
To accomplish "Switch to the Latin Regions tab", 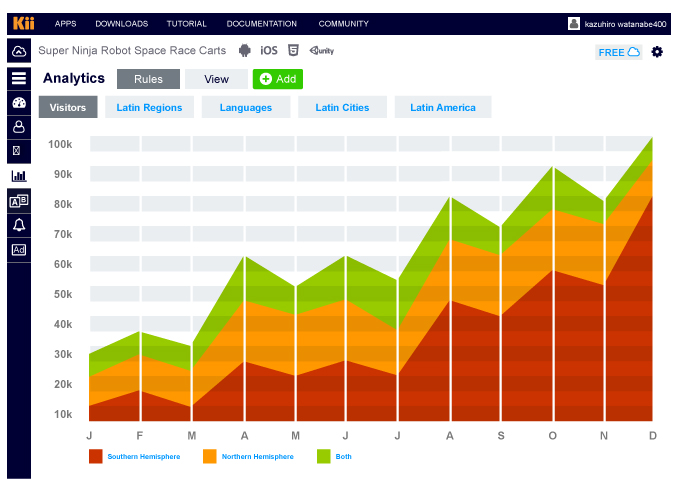I will coord(149,108).
